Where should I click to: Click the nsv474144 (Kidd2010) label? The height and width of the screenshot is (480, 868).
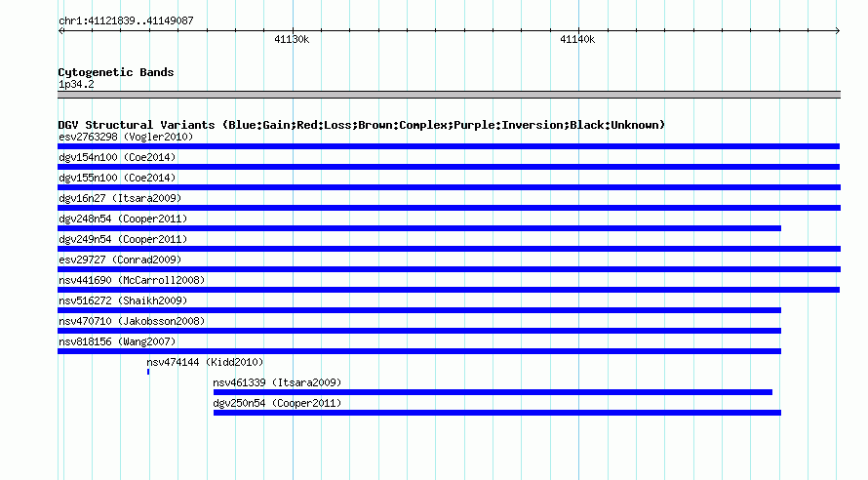205,362
